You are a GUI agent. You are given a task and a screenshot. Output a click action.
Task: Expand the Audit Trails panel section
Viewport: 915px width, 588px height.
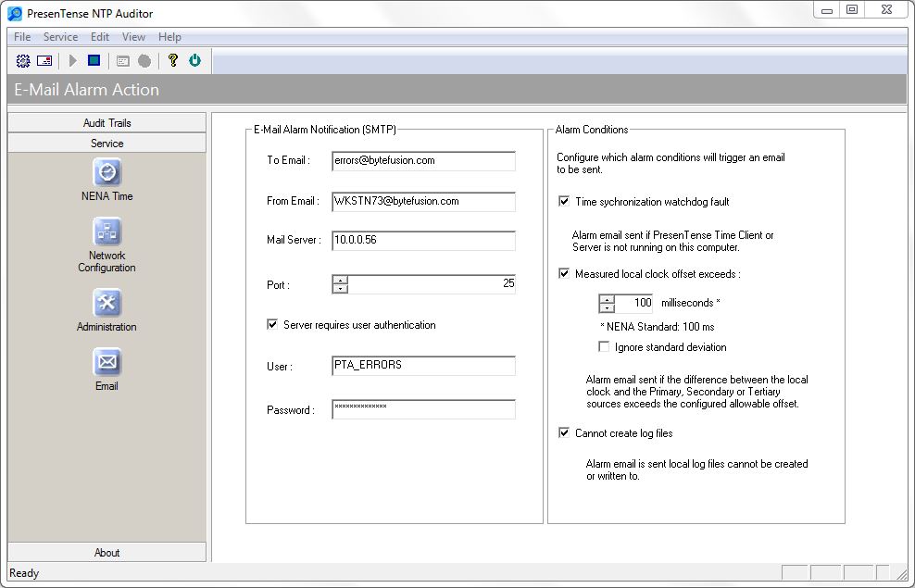[x=107, y=122]
